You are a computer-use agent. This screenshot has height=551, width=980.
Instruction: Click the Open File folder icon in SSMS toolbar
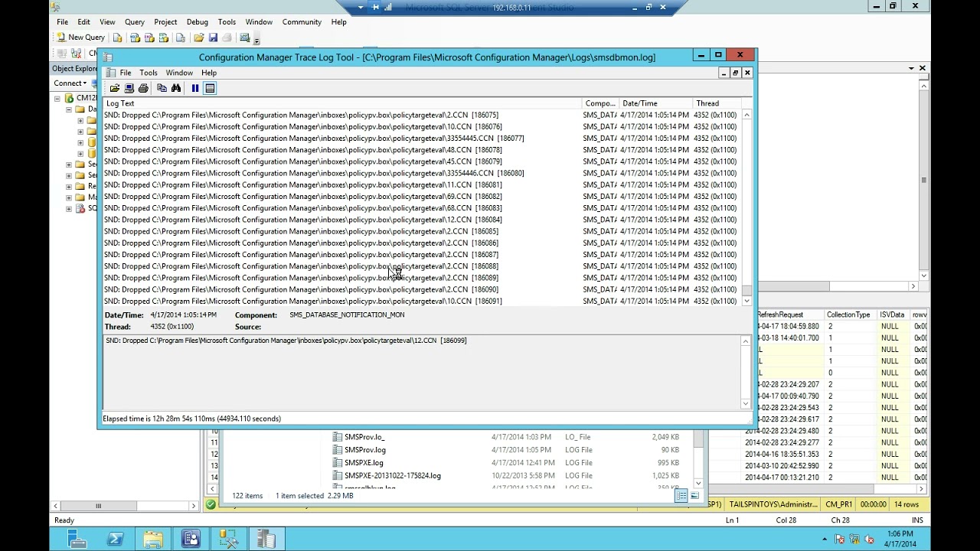tap(198, 37)
